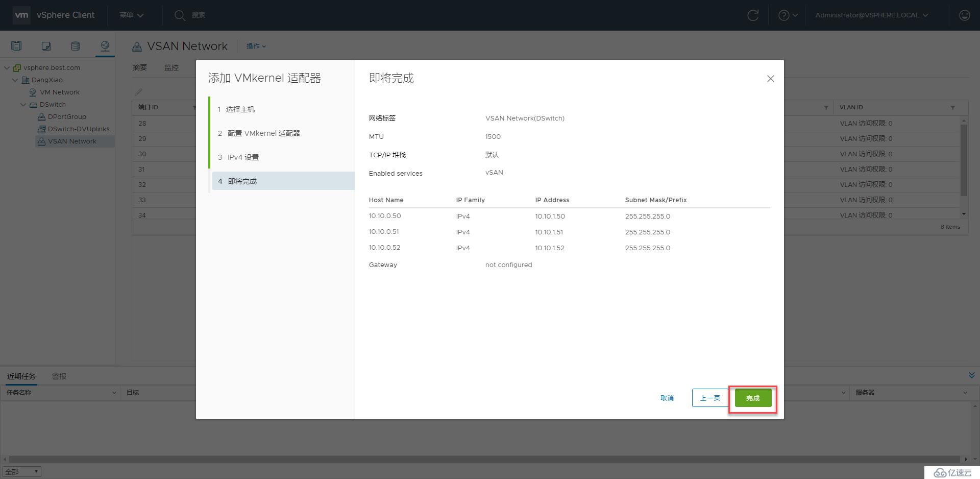Click the port table vertical scrollbar

(964, 160)
